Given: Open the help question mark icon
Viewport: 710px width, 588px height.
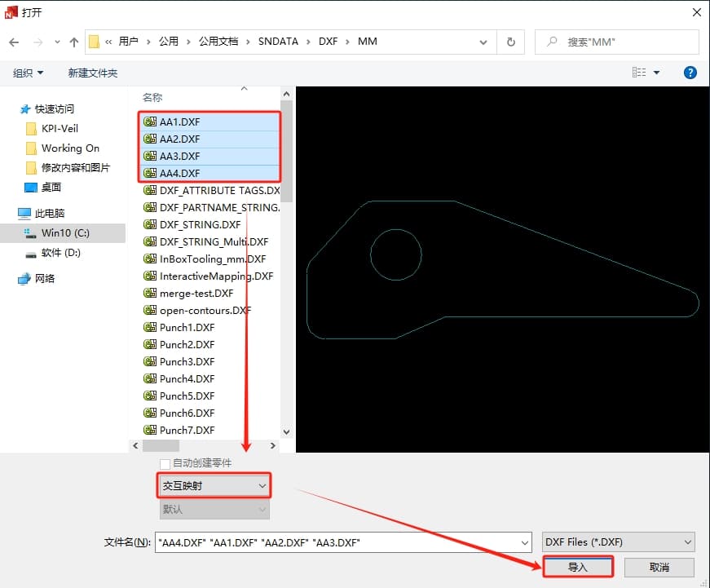Looking at the screenshot, I should (x=690, y=73).
